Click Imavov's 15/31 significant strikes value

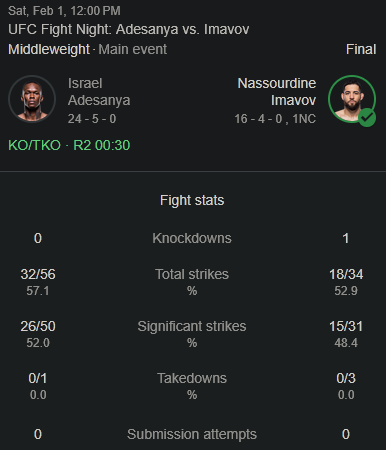point(346,326)
